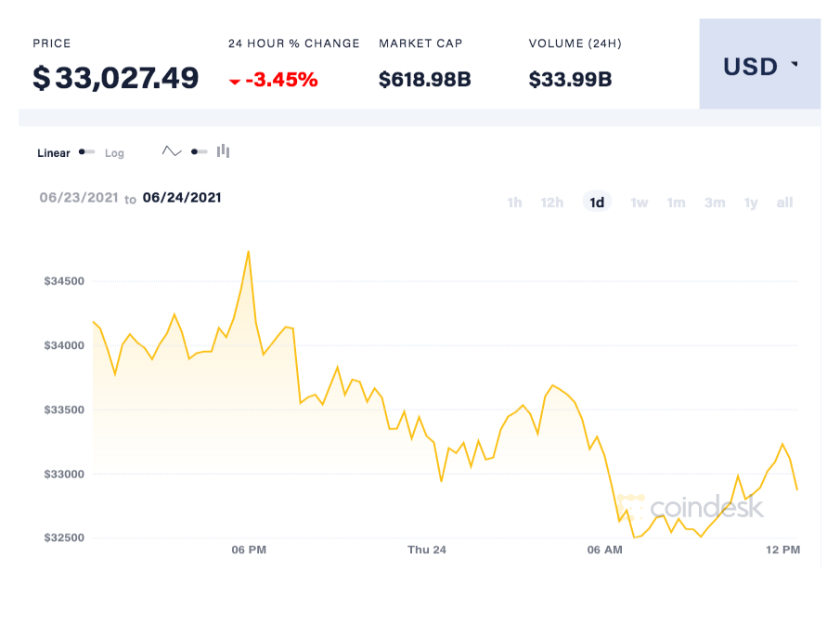Image resolution: width=840 pixels, height=624 pixels.
Task: Click the line chart icon
Action: click(172, 151)
